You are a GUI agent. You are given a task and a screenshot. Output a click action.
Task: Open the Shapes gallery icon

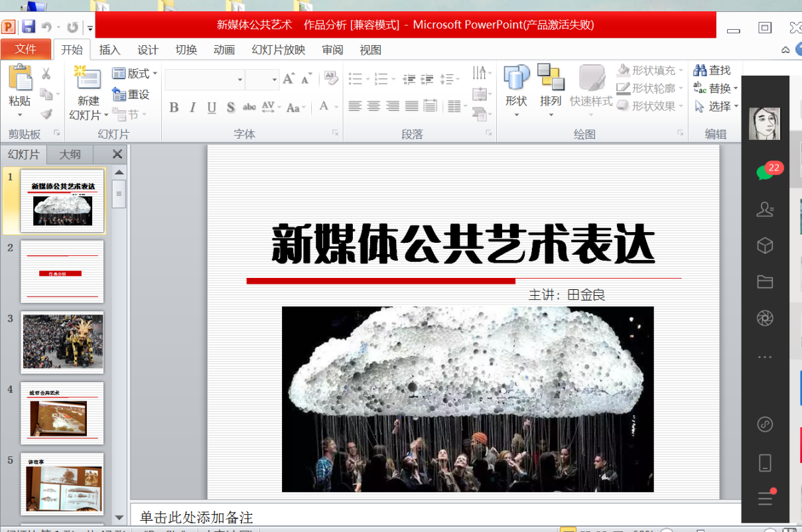click(x=516, y=78)
